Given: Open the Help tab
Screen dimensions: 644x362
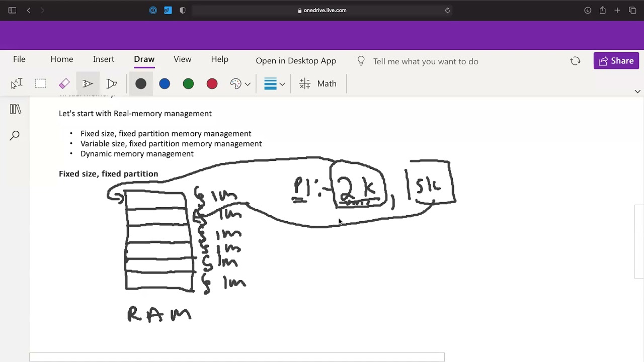Looking at the screenshot, I should [x=220, y=59].
